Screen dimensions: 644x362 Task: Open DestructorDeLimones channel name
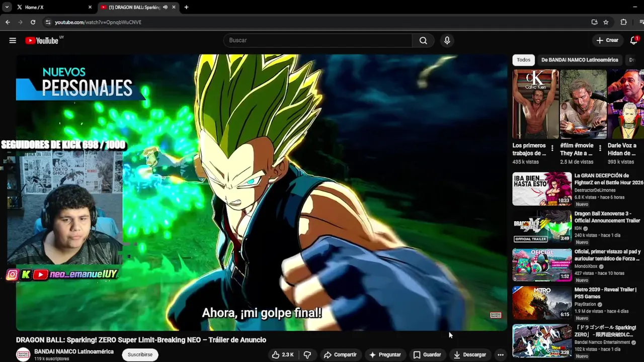(x=595, y=190)
